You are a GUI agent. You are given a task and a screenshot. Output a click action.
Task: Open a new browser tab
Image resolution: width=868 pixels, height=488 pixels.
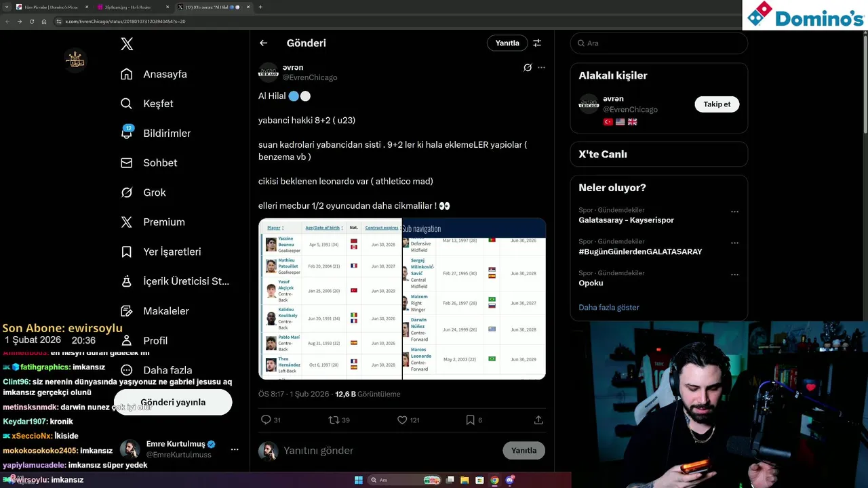pyautogui.click(x=260, y=7)
